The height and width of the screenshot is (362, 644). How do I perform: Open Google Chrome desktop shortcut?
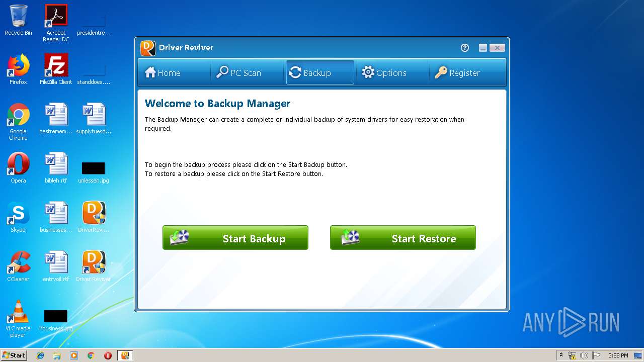click(18, 122)
